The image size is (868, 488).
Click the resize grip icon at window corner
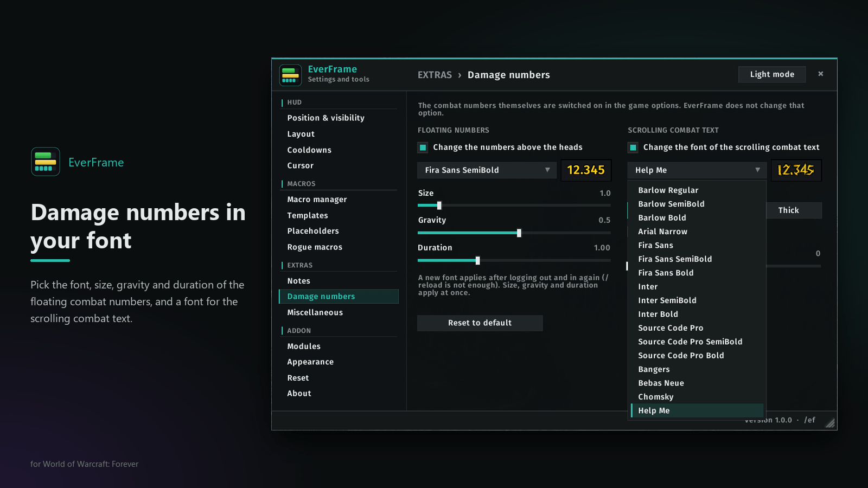(x=830, y=423)
